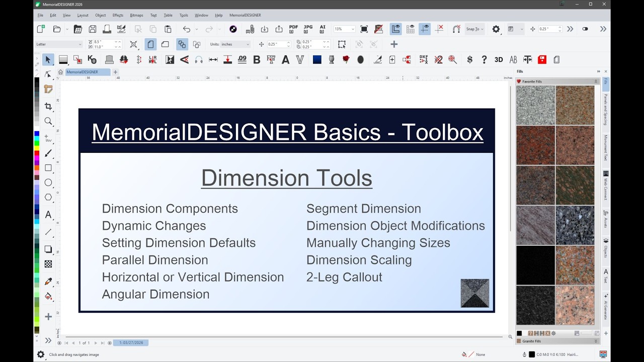
Task: Collapse the Favorite Fills section
Action: pos(596,81)
